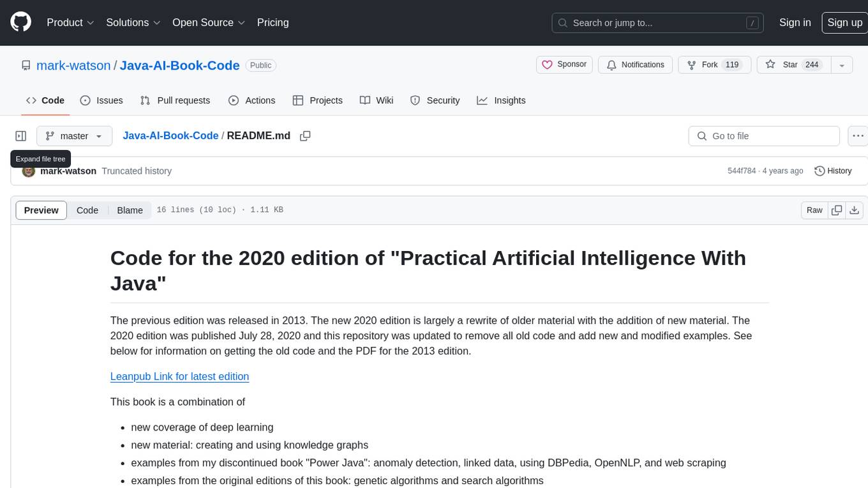Select the Pull requests tab
The image size is (868, 488).
[175, 100]
